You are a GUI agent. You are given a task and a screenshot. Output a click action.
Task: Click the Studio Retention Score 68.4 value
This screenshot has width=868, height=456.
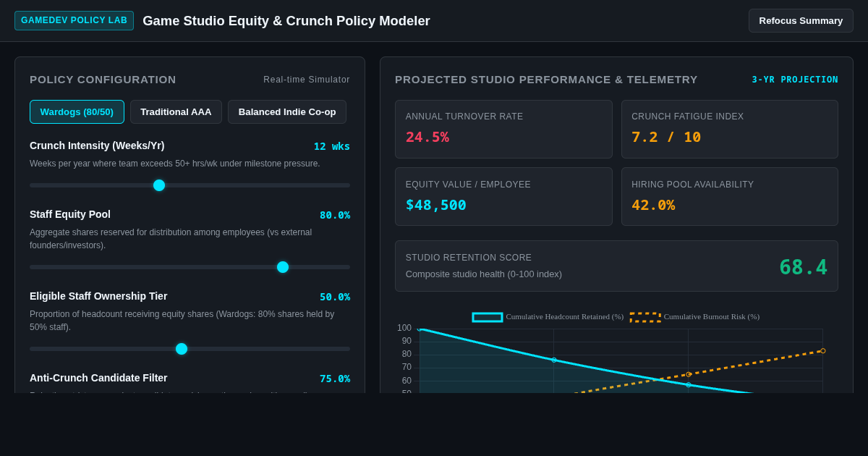point(803,267)
